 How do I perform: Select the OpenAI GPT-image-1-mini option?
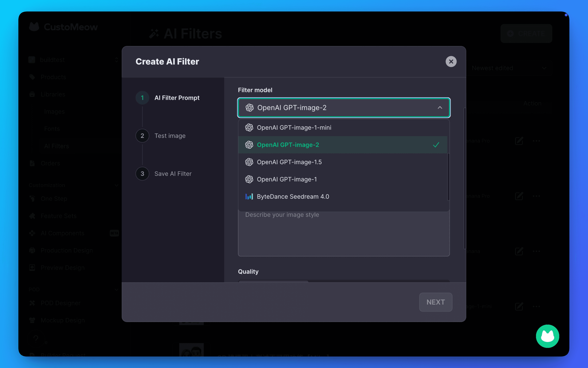tap(343, 128)
